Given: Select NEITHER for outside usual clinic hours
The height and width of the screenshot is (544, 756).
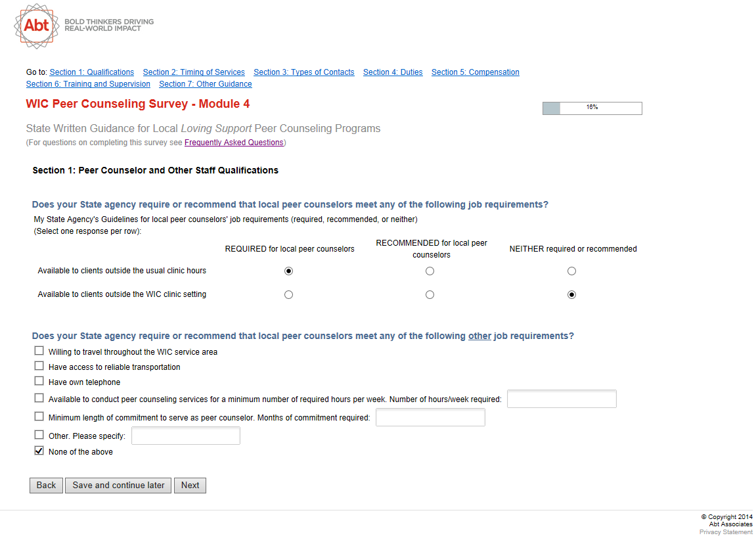Looking at the screenshot, I should click(x=571, y=271).
